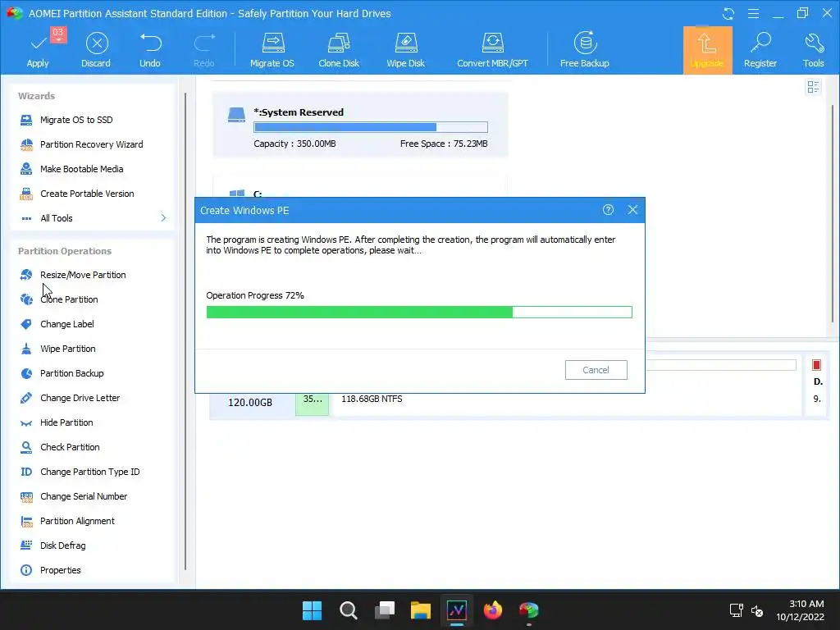Open taskbar Search

348,610
